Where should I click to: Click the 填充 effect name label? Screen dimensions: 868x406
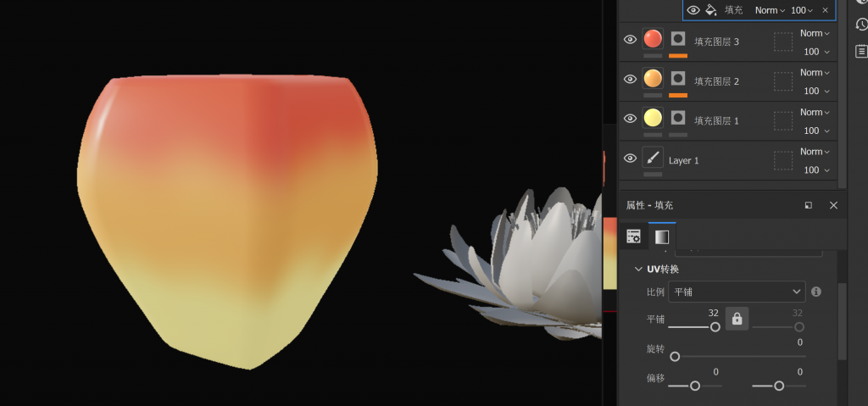point(734,10)
